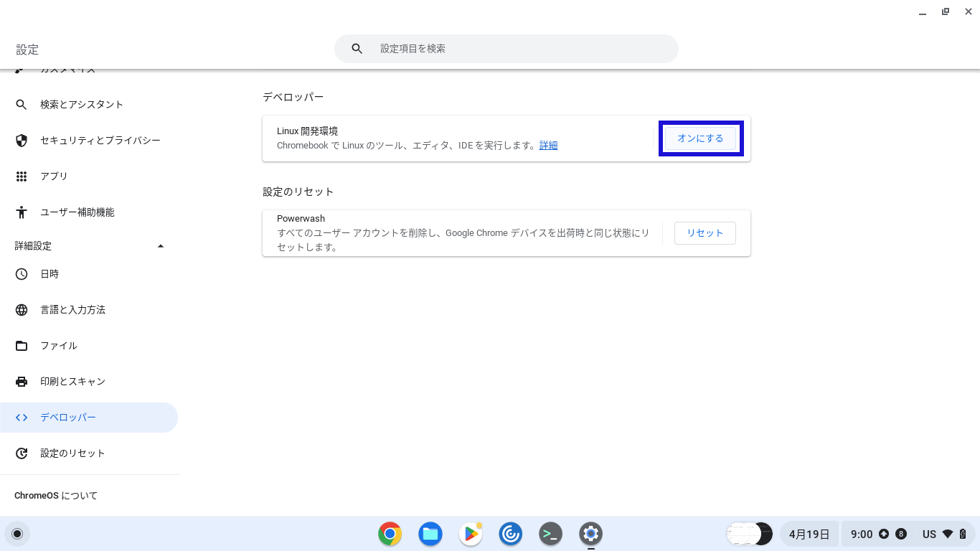Screen dimensions: 980x551
Task: Open the Date and Time clock icon
Action: tap(22, 274)
